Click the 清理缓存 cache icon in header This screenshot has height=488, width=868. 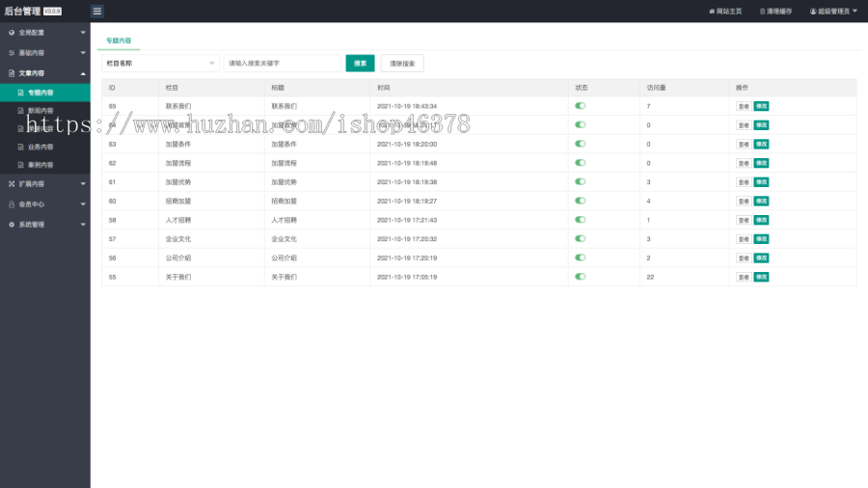[x=762, y=11]
